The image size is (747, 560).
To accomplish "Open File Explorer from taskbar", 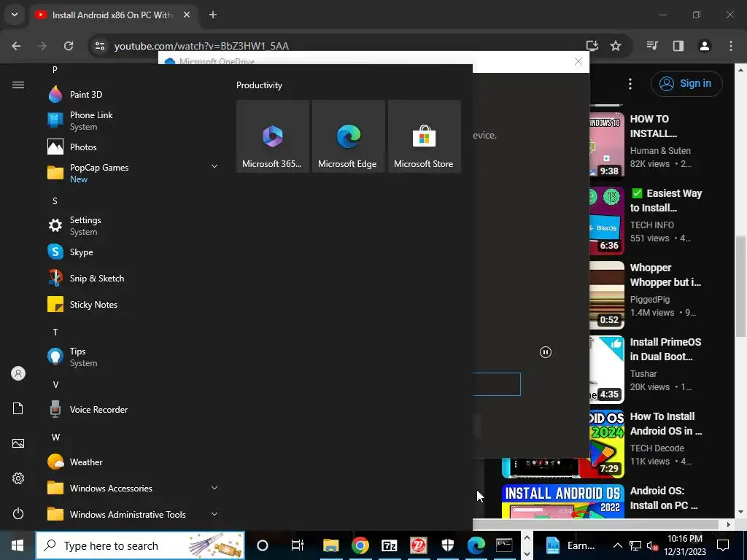I will 330,545.
